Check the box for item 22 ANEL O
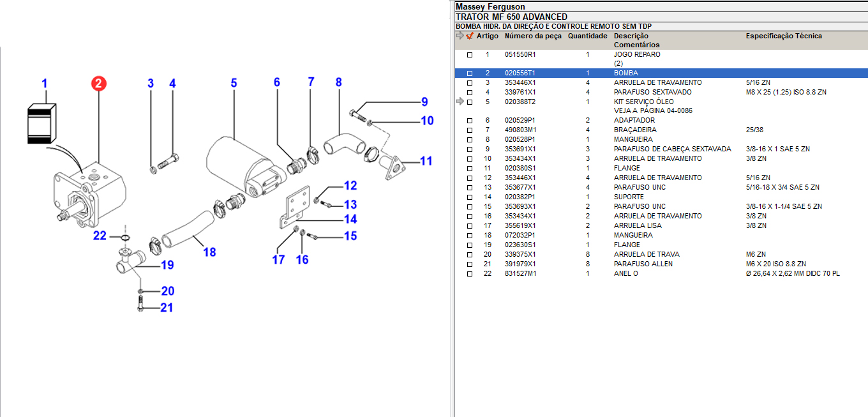 point(470,274)
